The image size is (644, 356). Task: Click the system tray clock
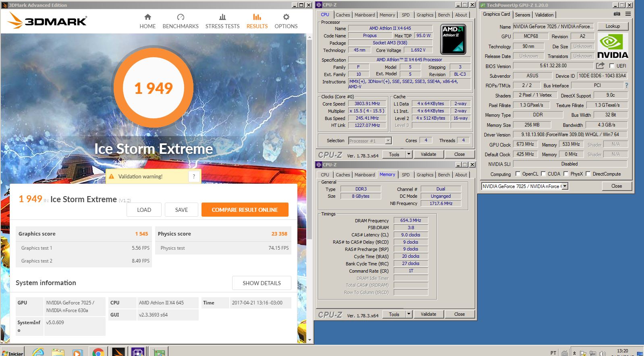point(622,351)
